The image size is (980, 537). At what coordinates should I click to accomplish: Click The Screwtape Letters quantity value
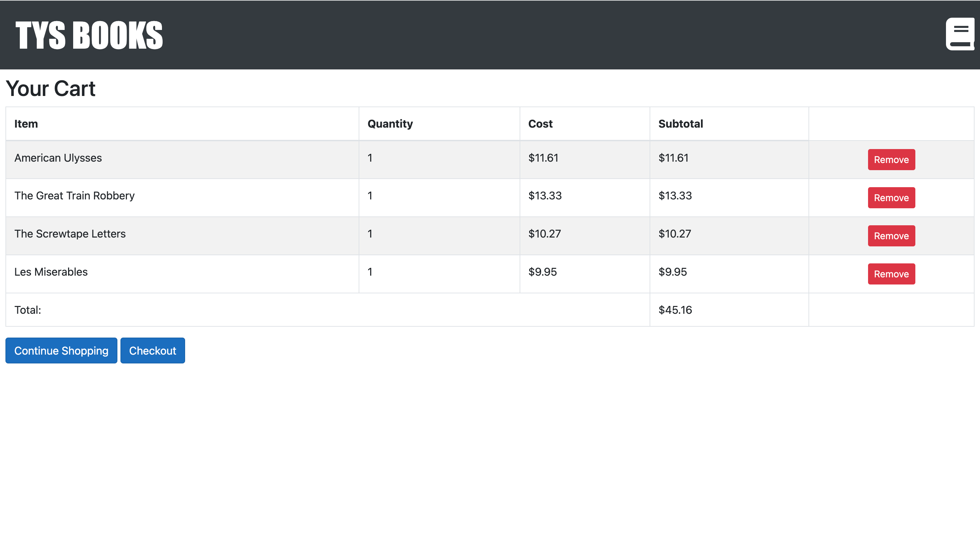(370, 234)
